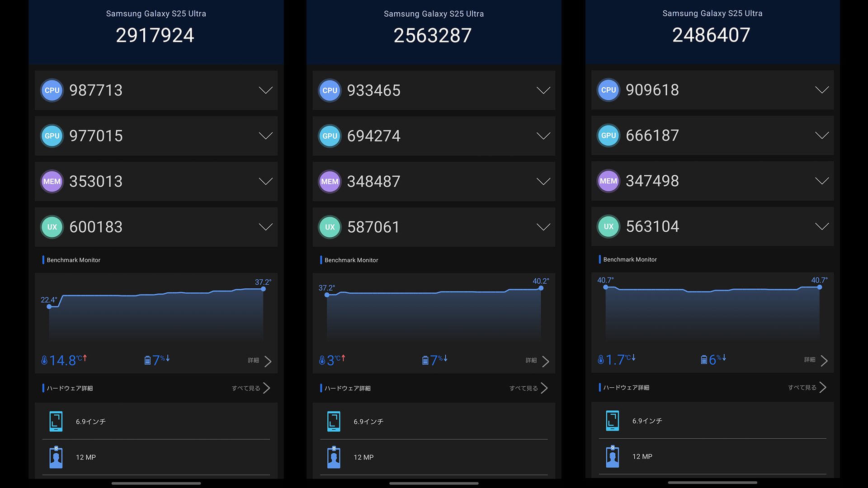Click 37.2° end point on left temperature graph
Viewport: 868px width, 488px height.
click(263, 289)
